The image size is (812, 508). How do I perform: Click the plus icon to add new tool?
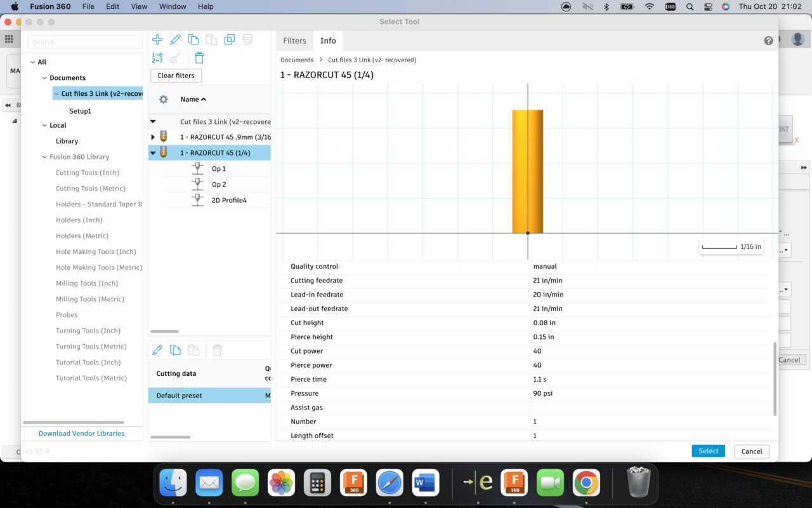pos(157,40)
